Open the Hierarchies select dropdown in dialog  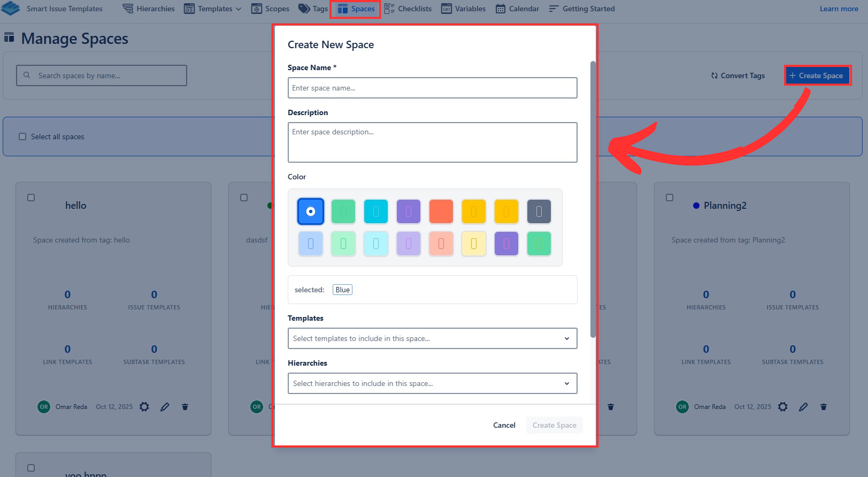432,383
